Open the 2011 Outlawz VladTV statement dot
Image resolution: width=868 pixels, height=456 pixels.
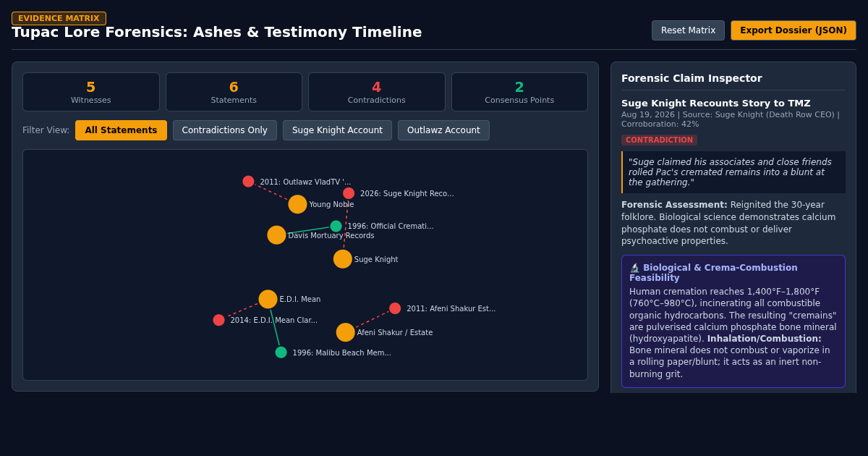coord(248,182)
